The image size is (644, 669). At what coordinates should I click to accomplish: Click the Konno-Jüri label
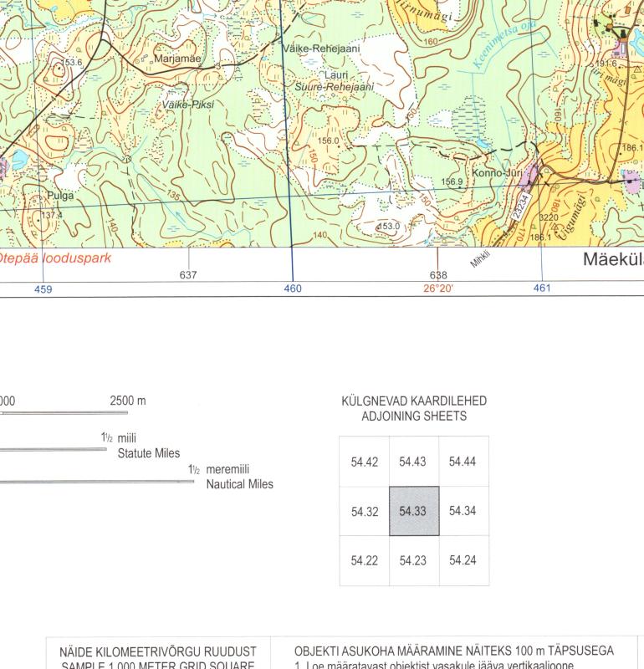(x=497, y=173)
